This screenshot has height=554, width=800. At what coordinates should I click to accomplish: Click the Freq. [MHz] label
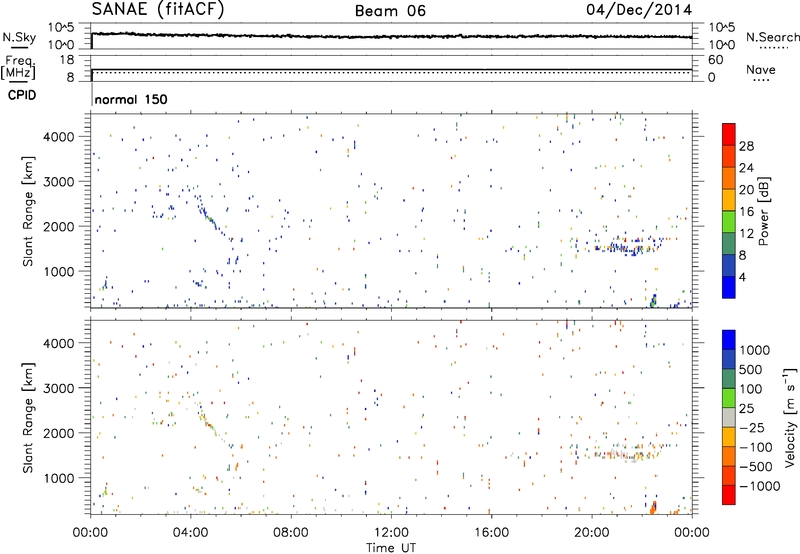18,67
